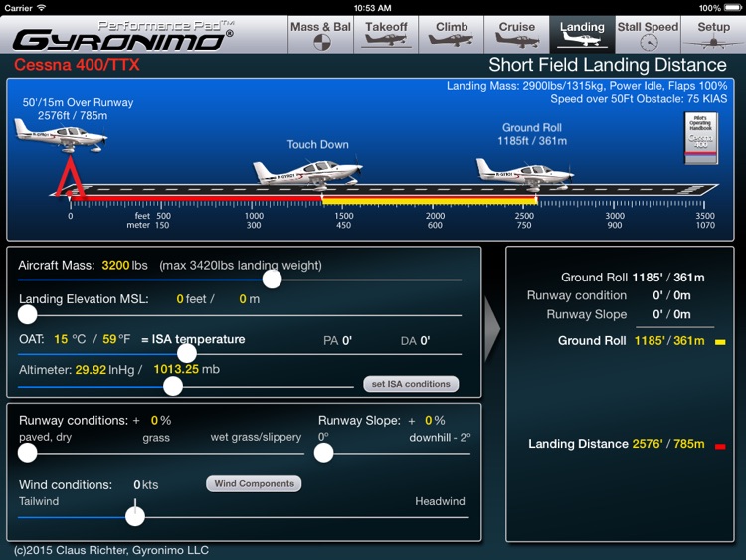Click the OAT value 15 °C
746x560 pixels.
tap(70, 339)
